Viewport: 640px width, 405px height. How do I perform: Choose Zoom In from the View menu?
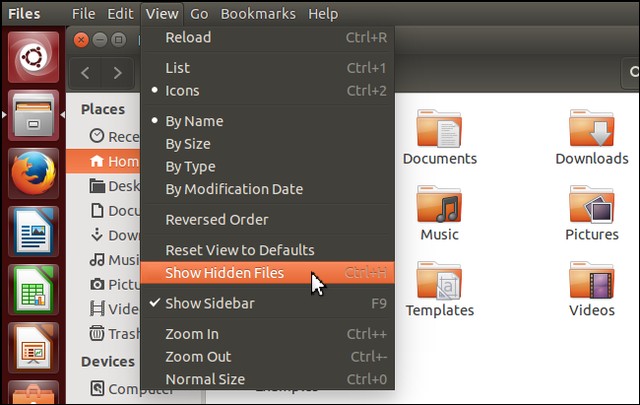(x=191, y=334)
